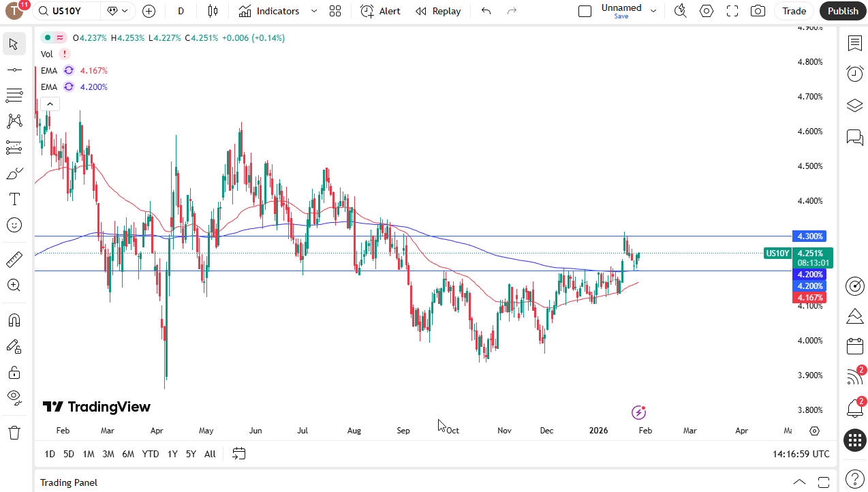Viewport: 868px width, 492px height.
Task: Remove objects with the trash icon
Action: tap(14, 432)
